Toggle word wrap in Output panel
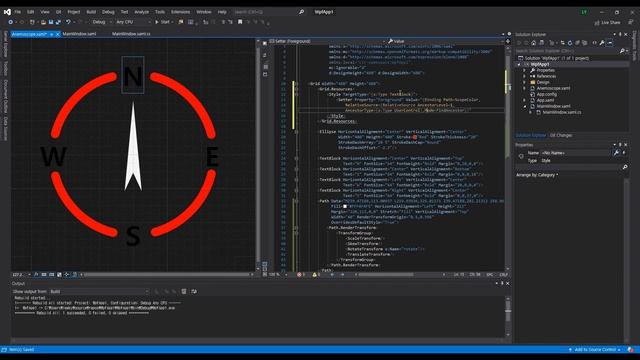The height and width of the screenshot is (360, 640). tap(194, 291)
